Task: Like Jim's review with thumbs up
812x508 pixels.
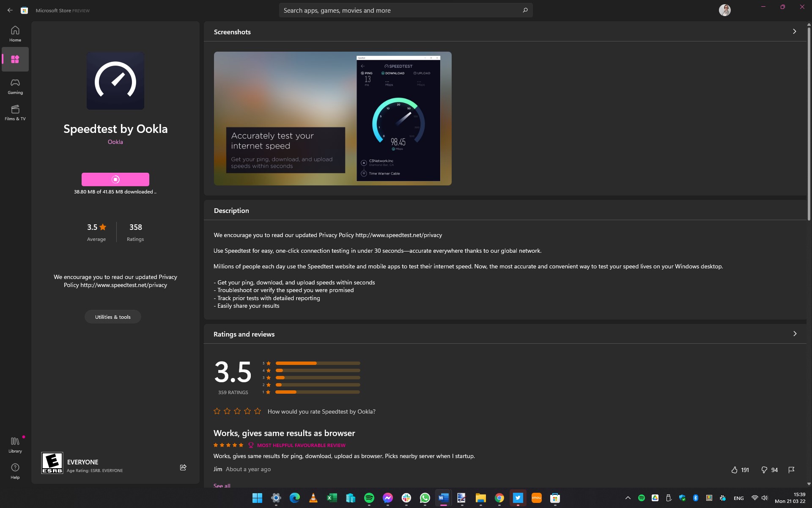Action: pyautogui.click(x=734, y=470)
